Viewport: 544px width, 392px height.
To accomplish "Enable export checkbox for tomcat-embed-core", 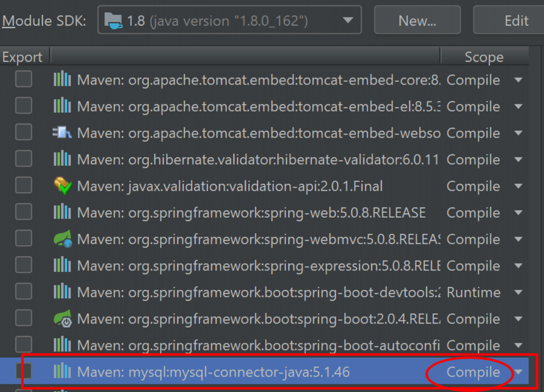I will pyautogui.click(x=24, y=79).
